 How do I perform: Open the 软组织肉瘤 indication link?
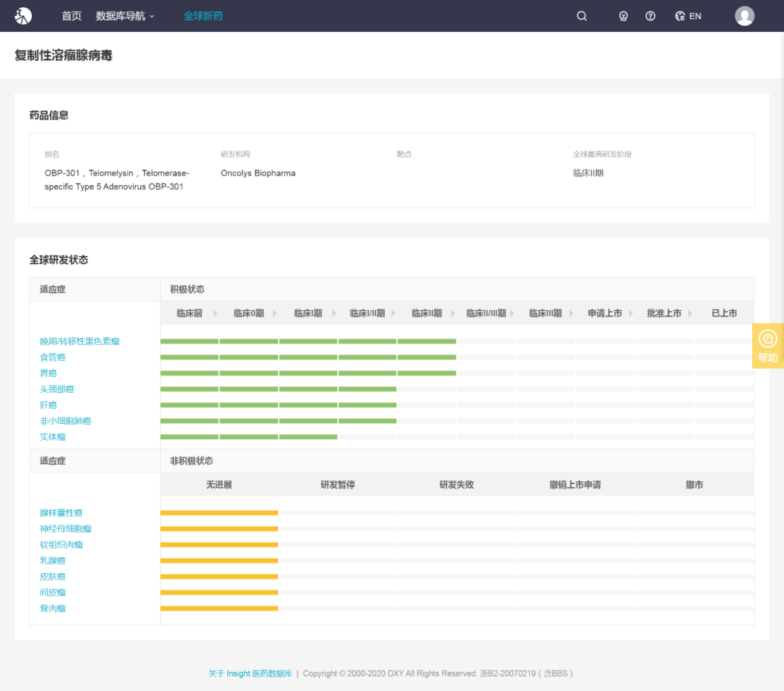coord(61,545)
